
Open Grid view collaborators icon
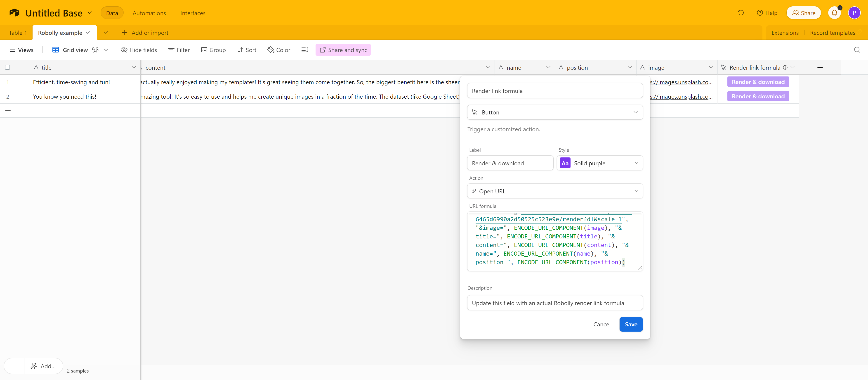95,50
